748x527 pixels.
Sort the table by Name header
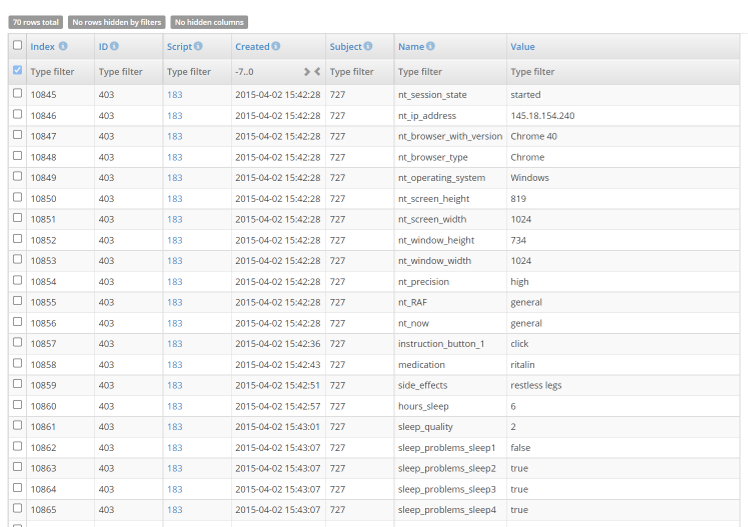(x=410, y=46)
